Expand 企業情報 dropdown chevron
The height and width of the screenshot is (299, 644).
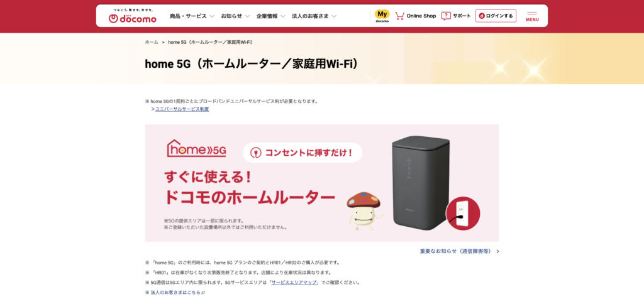tap(282, 16)
